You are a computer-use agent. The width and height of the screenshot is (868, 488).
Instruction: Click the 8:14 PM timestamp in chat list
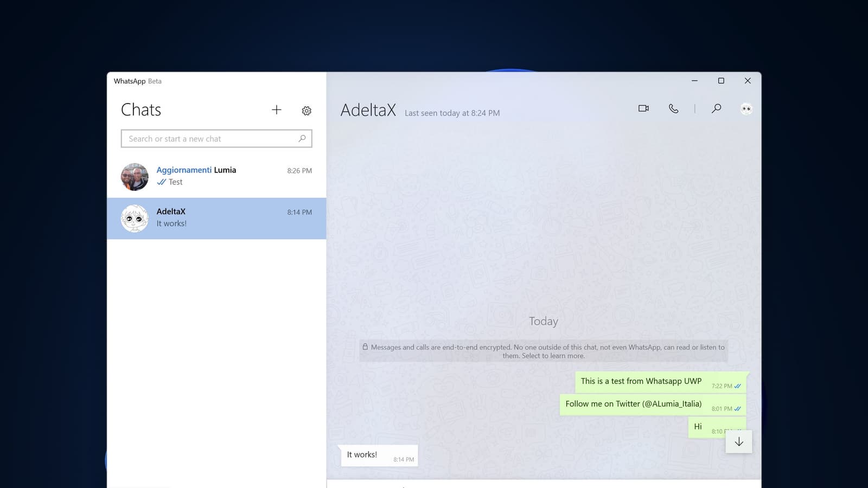coord(299,213)
